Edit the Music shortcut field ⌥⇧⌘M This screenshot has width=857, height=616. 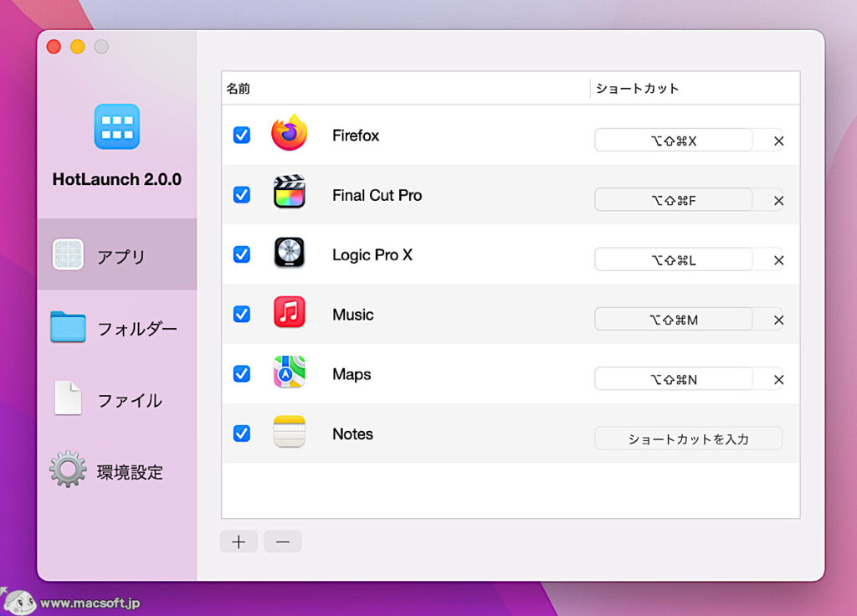pos(674,319)
